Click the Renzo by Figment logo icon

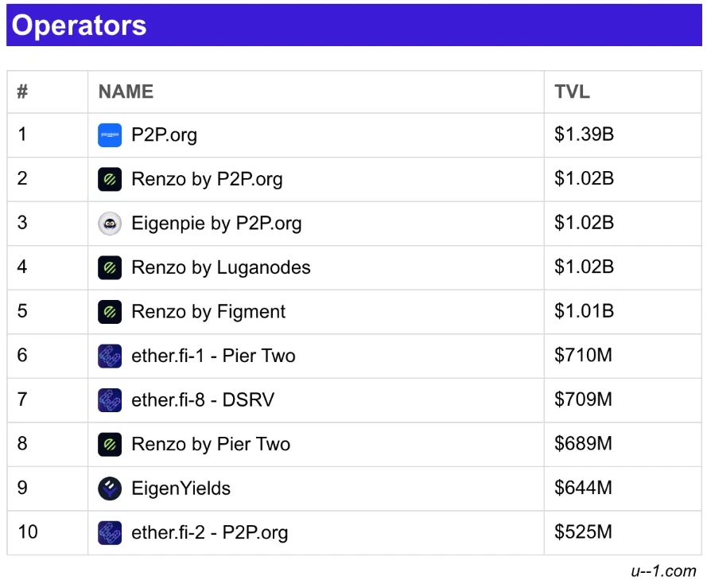click(x=110, y=312)
